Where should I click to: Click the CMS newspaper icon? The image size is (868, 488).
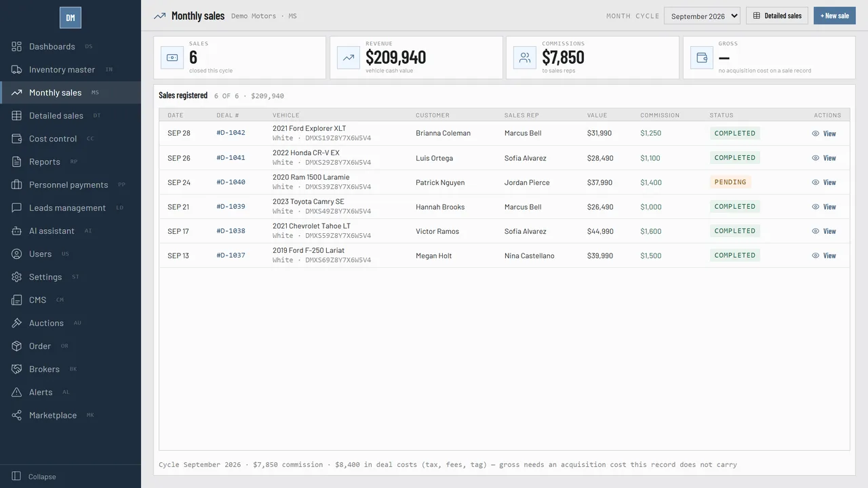coord(16,300)
